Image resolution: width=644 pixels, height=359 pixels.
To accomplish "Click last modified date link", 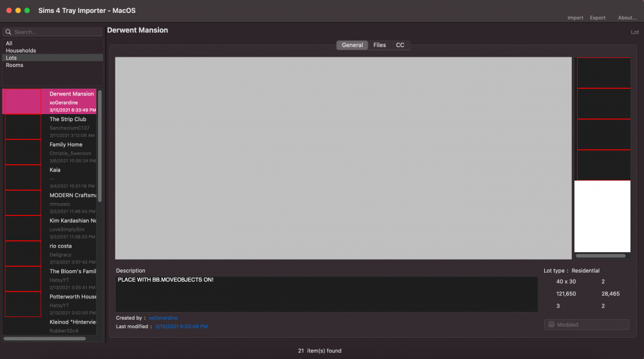I will click(x=182, y=327).
